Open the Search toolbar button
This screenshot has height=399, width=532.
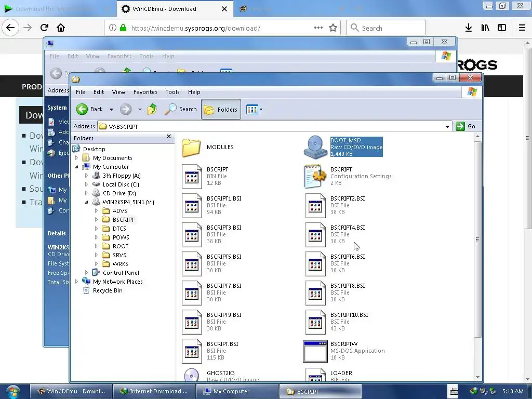coord(180,109)
